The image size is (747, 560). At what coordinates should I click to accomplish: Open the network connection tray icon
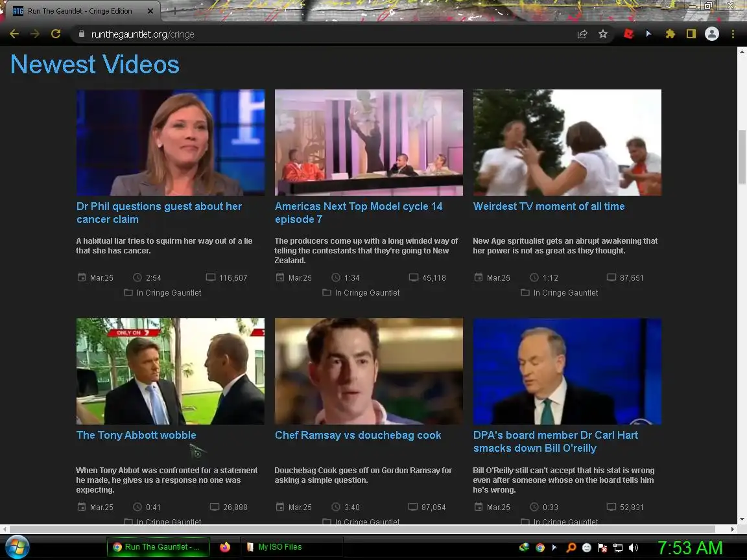coord(618,548)
